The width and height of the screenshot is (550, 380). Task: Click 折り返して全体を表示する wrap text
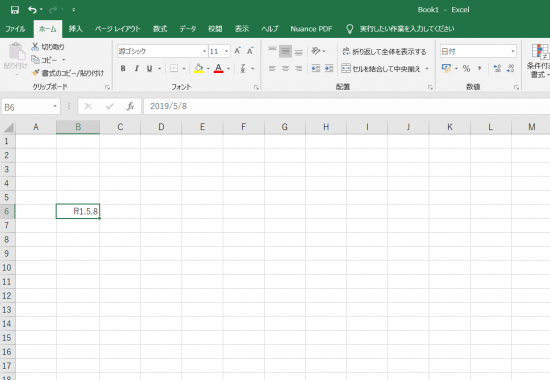pos(384,52)
